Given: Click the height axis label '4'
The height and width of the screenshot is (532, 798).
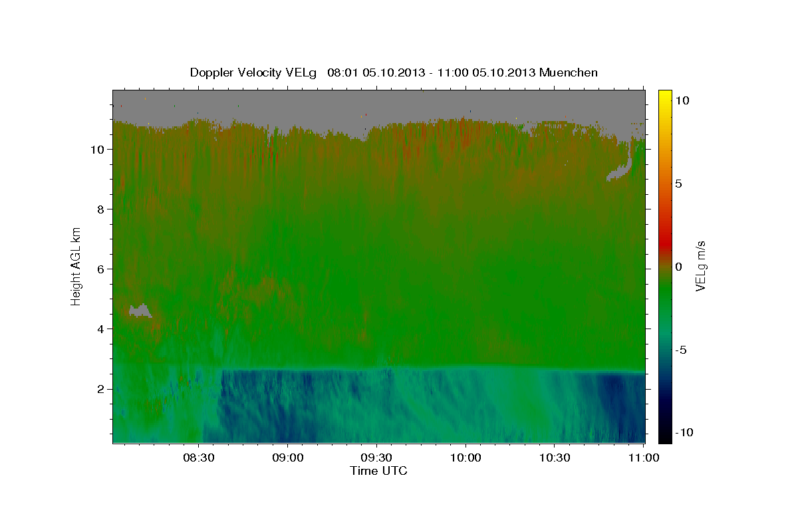Looking at the screenshot, I should point(102,329).
